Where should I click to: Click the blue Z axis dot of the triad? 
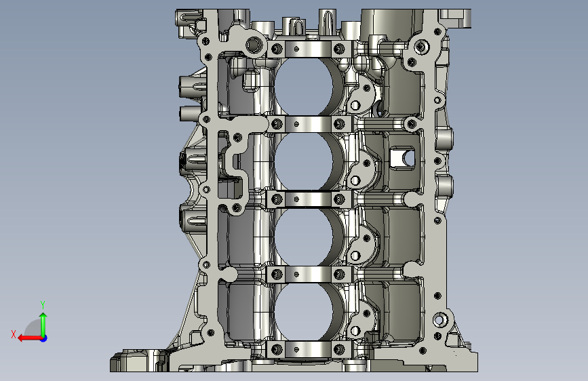tap(44, 338)
